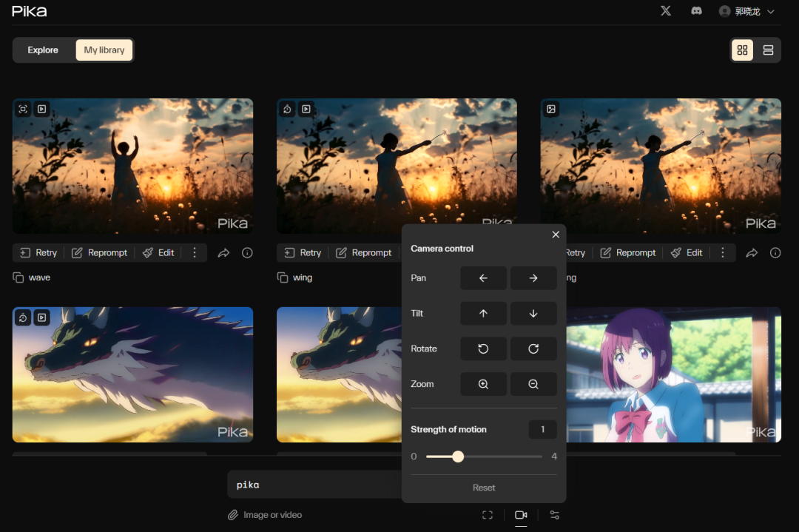Tilt camera down

pos(533,314)
